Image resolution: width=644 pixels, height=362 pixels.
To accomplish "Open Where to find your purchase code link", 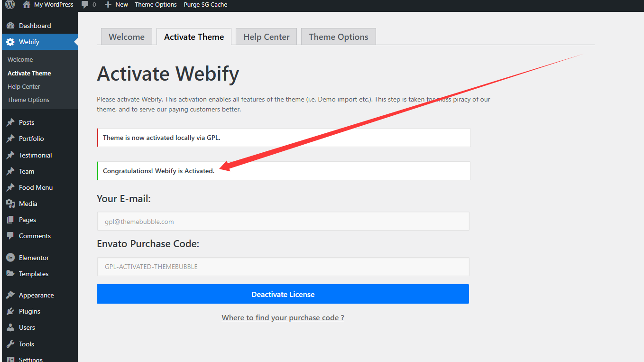I will [283, 317].
